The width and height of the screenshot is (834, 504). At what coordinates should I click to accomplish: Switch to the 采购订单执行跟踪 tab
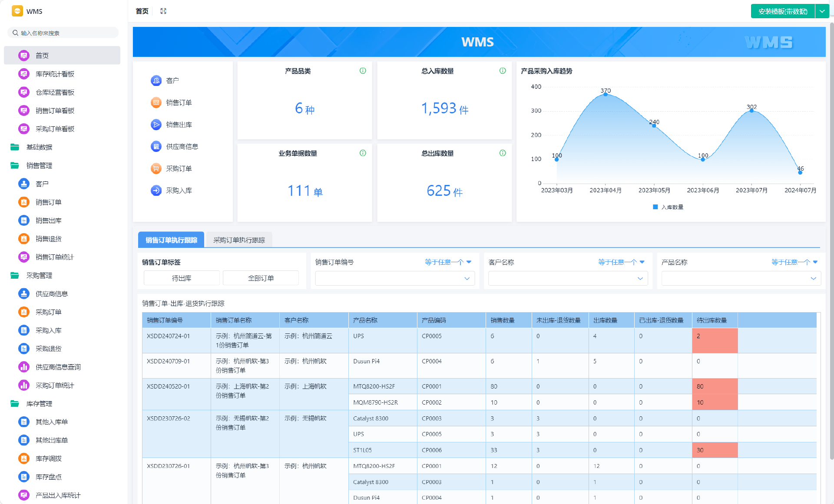[238, 240]
